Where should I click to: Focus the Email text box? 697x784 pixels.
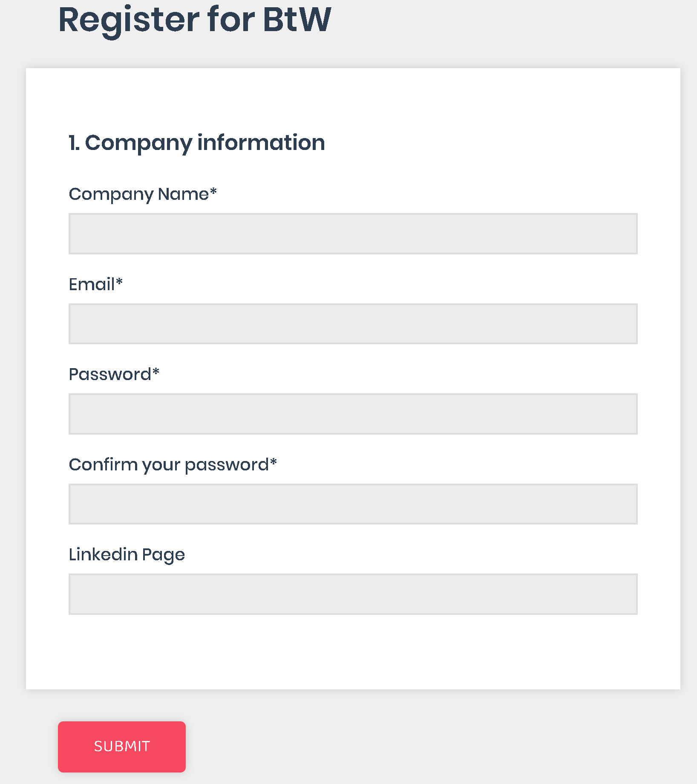click(353, 324)
